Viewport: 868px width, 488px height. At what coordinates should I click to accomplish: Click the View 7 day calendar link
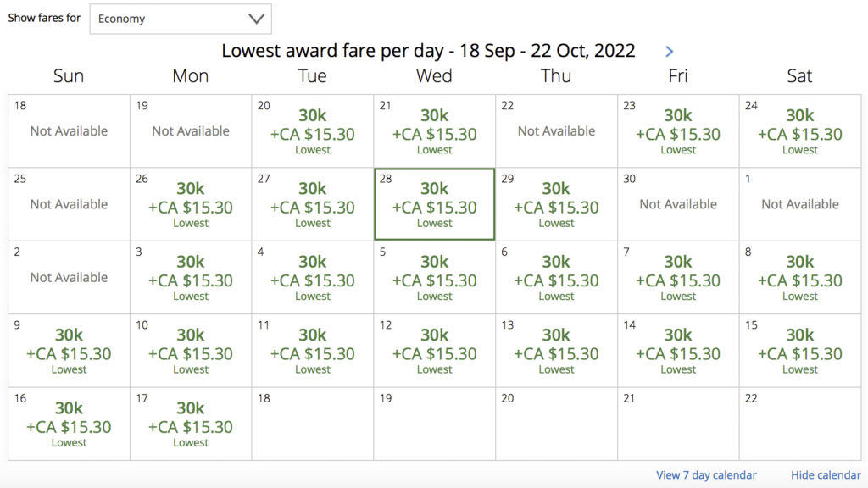pos(706,475)
